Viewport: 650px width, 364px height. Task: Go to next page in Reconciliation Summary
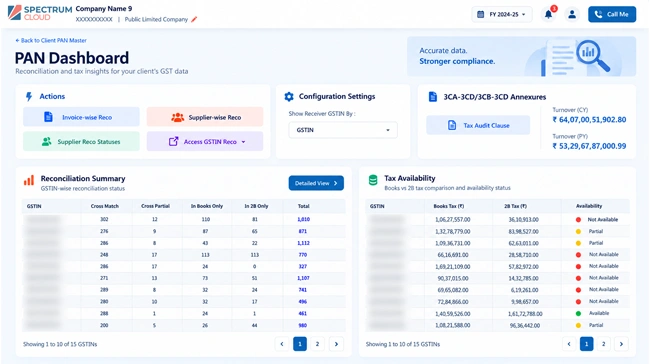click(336, 344)
